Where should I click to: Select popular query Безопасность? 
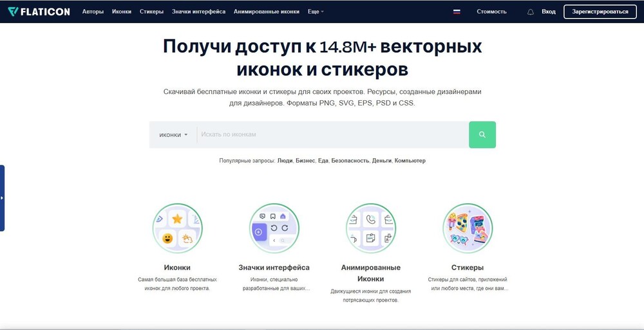[350, 161]
